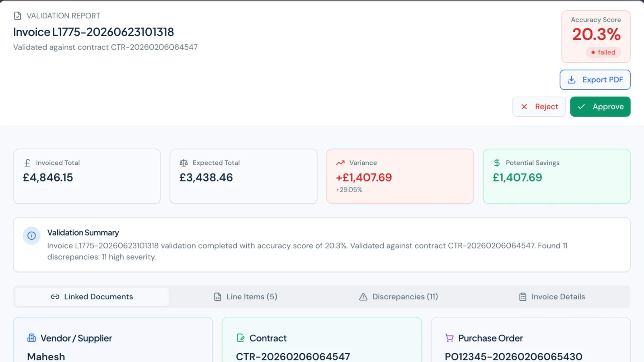The image size is (644, 362).
Task: Open the Discrepancies (11) tab
Action: (398, 297)
